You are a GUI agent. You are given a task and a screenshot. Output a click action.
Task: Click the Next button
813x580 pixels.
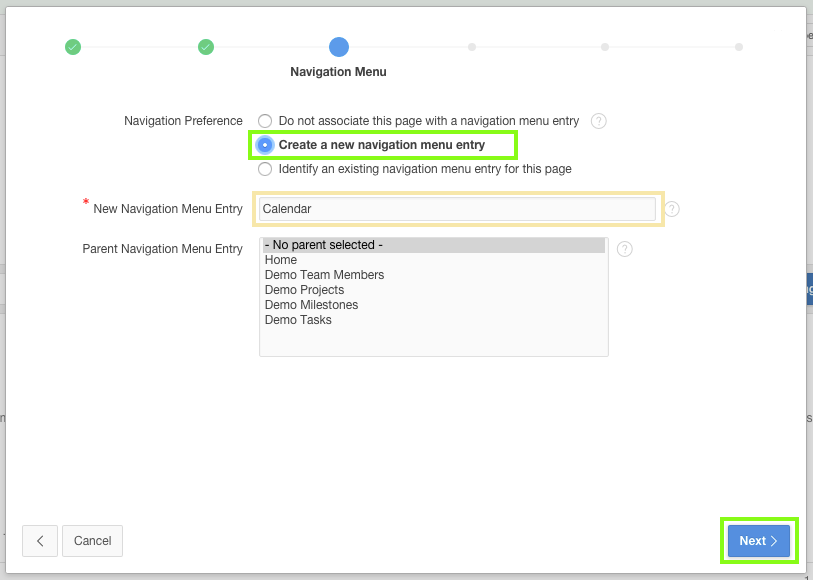(758, 541)
